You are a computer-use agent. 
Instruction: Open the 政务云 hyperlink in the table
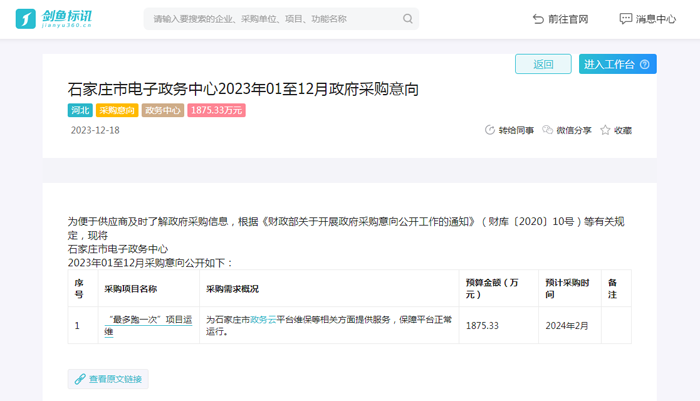pyautogui.click(x=263, y=320)
